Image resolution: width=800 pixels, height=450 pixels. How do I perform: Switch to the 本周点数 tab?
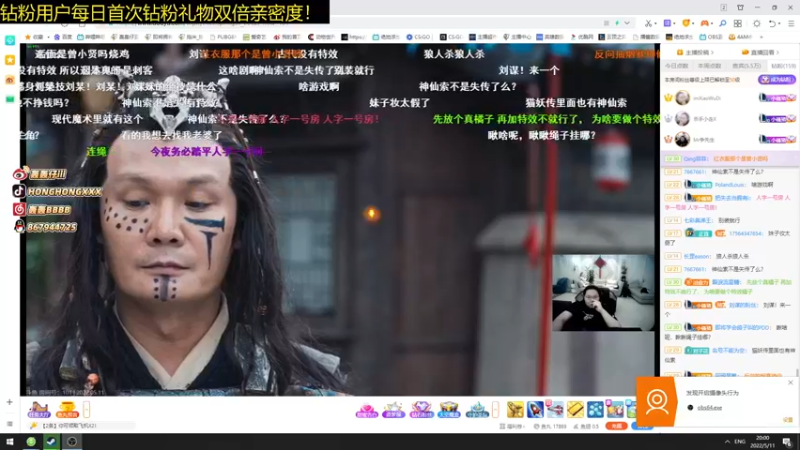[x=710, y=66]
